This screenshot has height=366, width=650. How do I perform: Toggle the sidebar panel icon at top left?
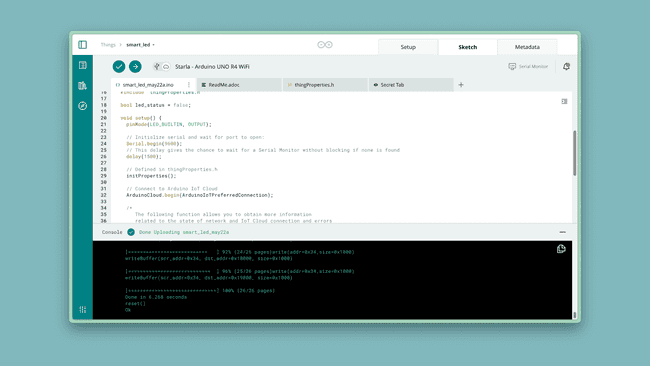pos(82,44)
